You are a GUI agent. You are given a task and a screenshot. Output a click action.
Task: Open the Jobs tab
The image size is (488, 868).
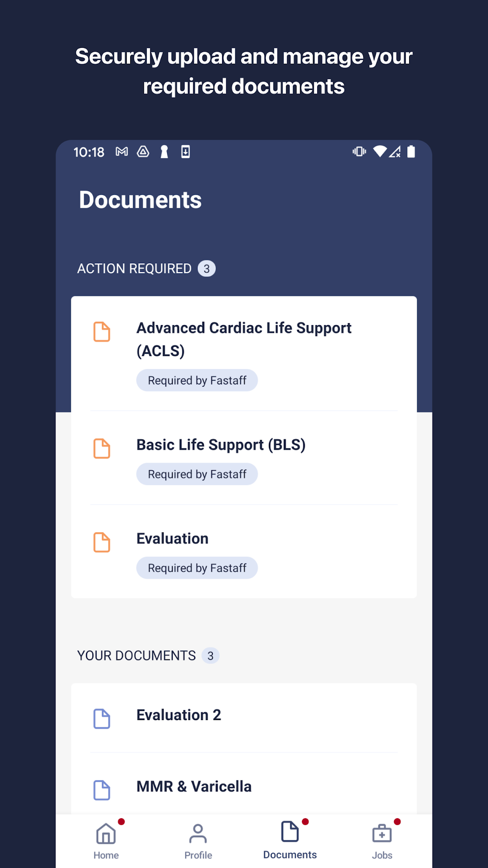click(382, 841)
